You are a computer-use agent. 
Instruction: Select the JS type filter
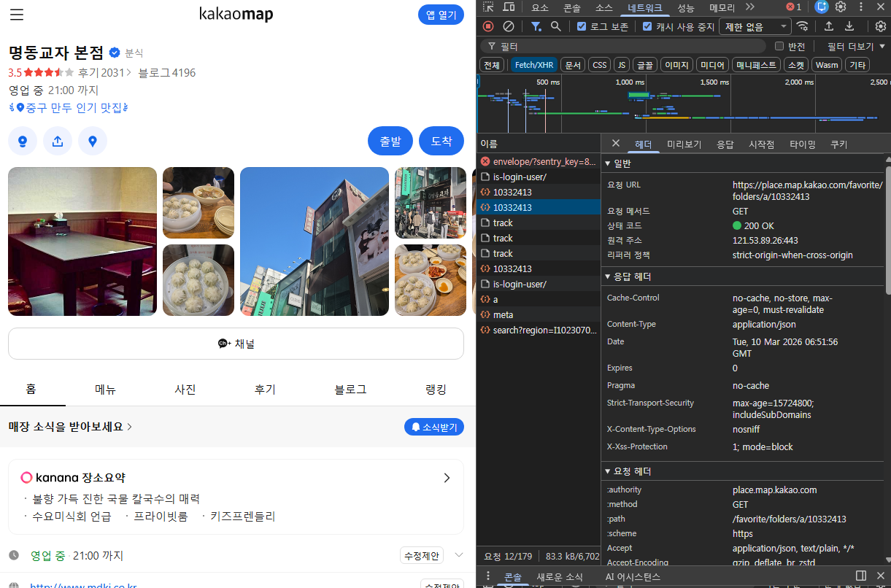(622, 65)
